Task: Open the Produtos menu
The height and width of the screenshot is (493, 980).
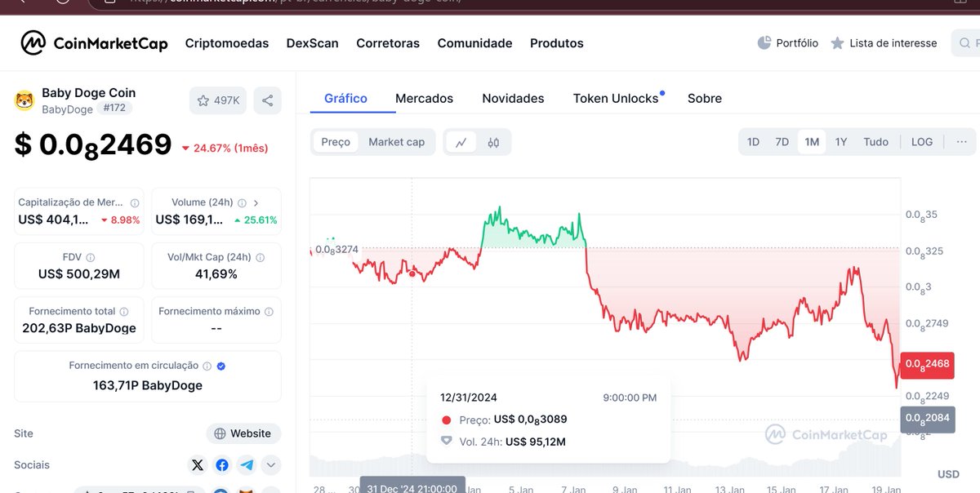Action: (557, 43)
